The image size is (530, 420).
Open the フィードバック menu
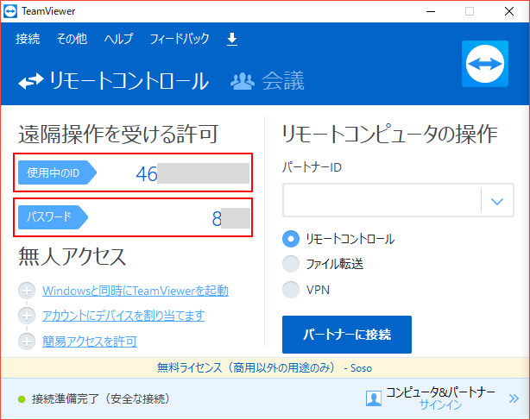[x=180, y=39]
